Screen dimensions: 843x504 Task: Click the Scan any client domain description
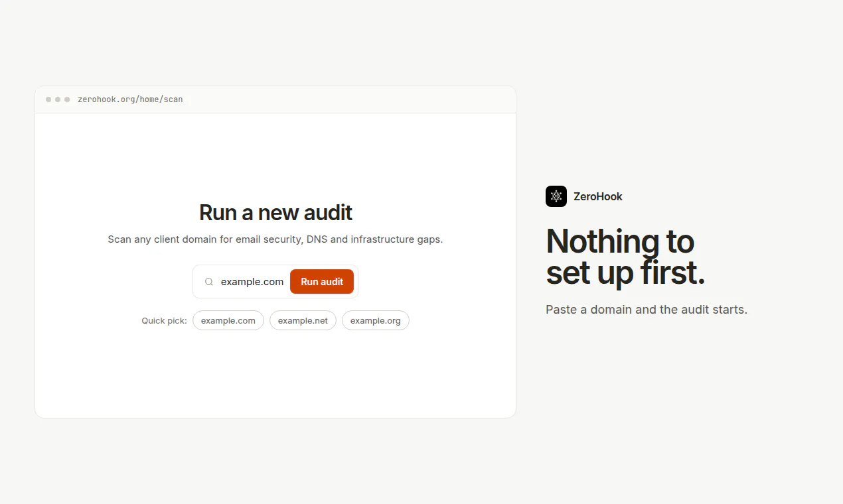(275, 239)
